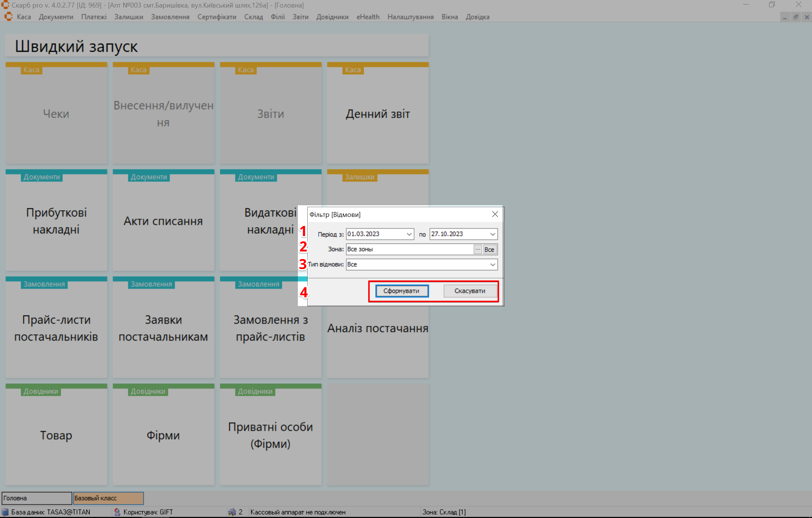This screenshot has width=812, height=518.
Task: Open the Денний звіт tile
Action: (378, 114)
